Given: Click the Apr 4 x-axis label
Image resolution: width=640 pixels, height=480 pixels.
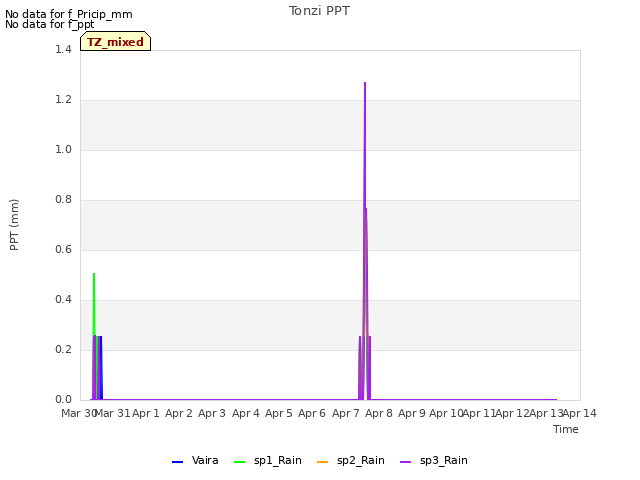Looking at the screenshot, I should (x=246, y=413).
